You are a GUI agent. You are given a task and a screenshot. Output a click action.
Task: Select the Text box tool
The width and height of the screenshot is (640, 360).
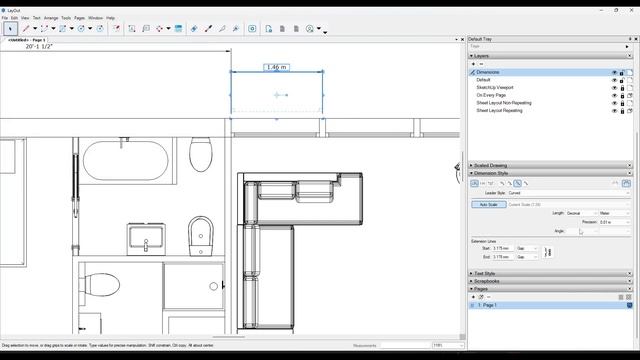click(132, 29)
